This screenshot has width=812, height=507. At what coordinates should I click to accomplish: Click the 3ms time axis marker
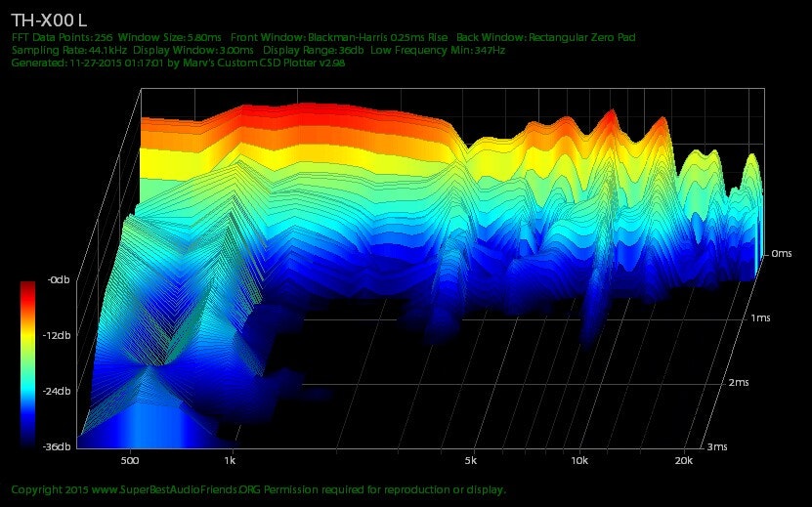pos(717,446)
